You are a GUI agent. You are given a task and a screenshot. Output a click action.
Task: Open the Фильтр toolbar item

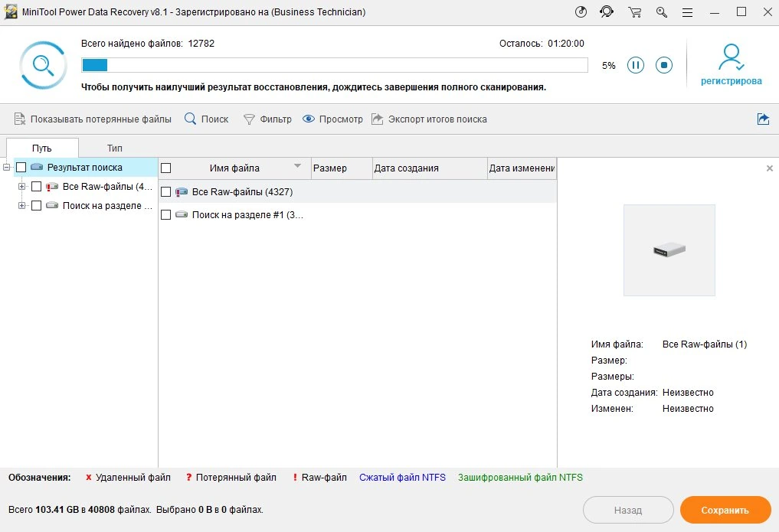coord(267,119)
